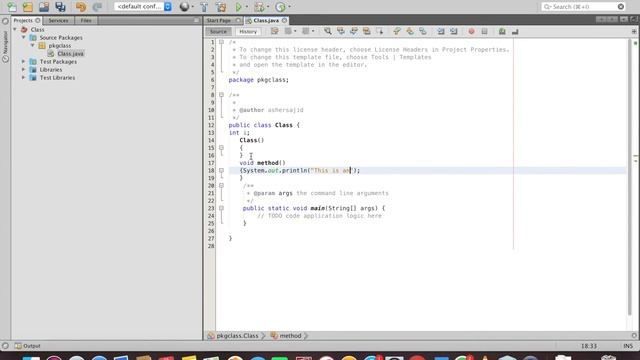
Task: Open the Run Project dropdown arrow
Action: point(247,7)
